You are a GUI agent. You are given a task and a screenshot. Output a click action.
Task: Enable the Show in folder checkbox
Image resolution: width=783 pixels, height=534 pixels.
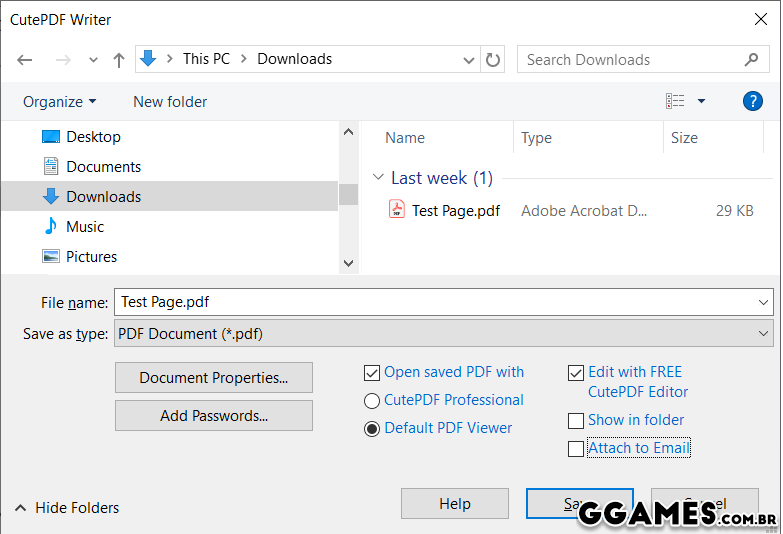(x=576, y=421)
